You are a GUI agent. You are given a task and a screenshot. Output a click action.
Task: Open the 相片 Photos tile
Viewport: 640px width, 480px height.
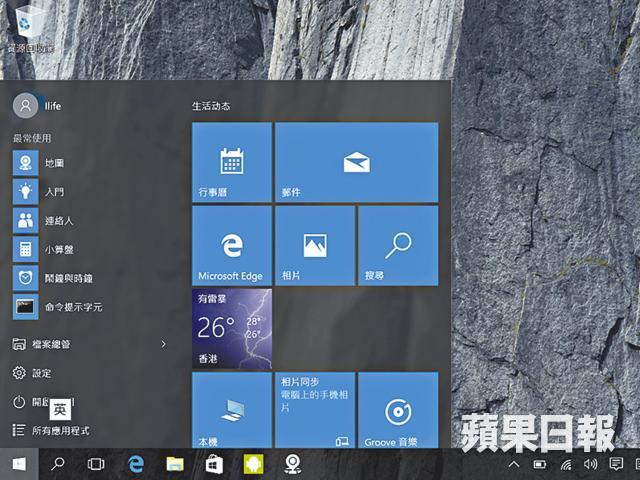pos(315,245)
